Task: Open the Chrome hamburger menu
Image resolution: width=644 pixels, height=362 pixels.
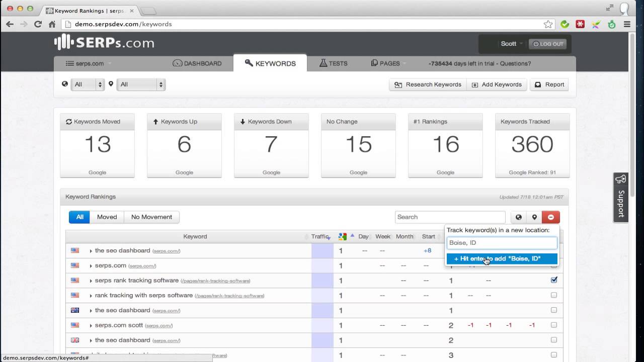Action: click(627, 24)
